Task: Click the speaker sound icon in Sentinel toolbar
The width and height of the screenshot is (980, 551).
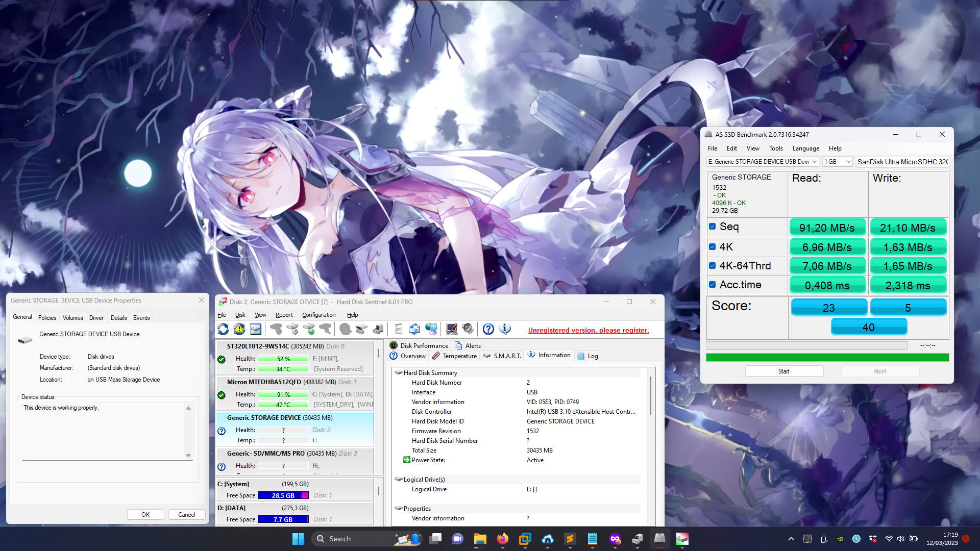Action: [x=468, y=330]
